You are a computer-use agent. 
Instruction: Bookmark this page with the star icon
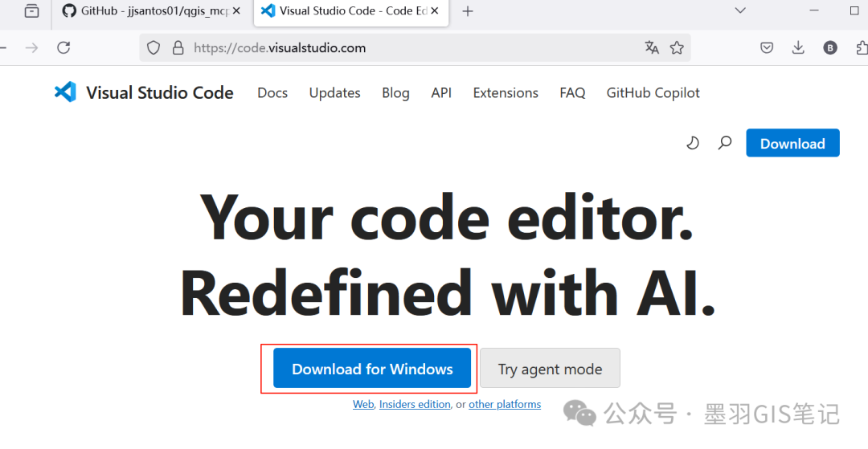(677, 47)
